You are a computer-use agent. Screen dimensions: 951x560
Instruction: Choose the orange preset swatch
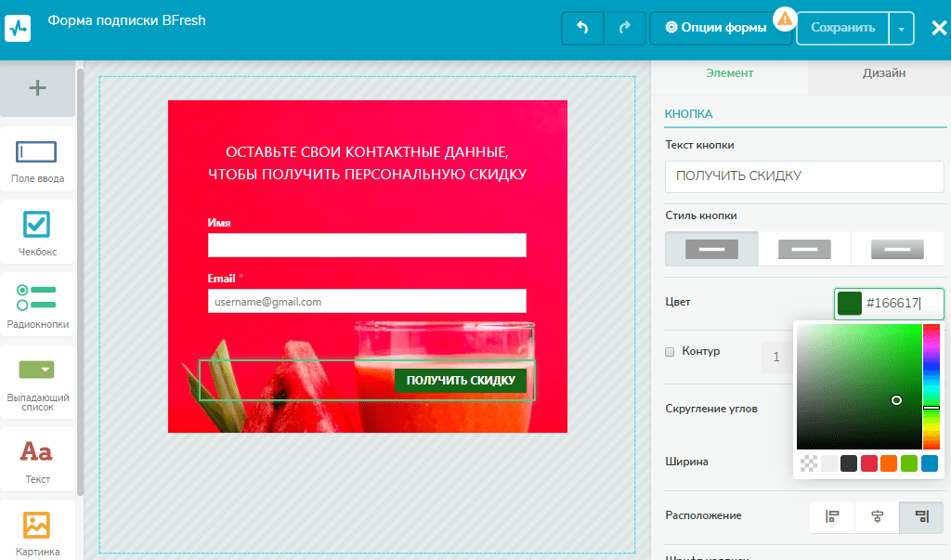(889, 463)
